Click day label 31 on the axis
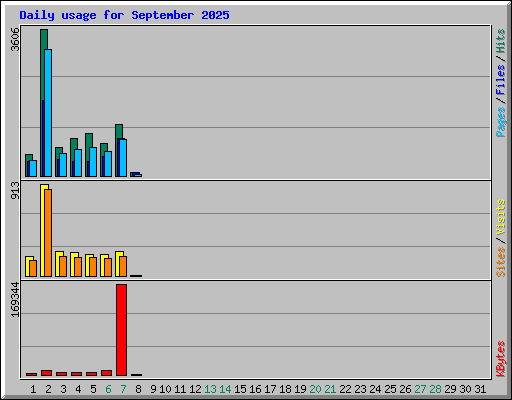This screenshot has height=400, width=512. 480,389
